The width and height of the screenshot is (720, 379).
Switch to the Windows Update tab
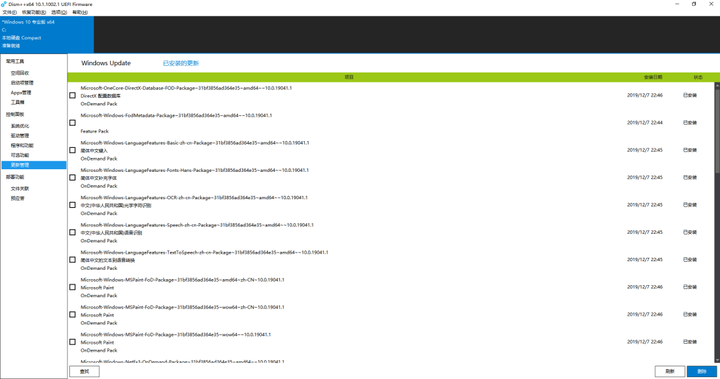point(106,63)
